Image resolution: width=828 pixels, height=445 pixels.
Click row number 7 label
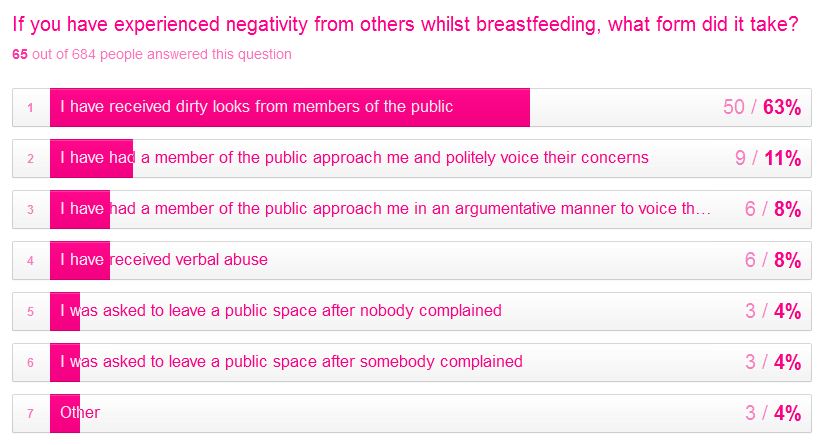31,413
